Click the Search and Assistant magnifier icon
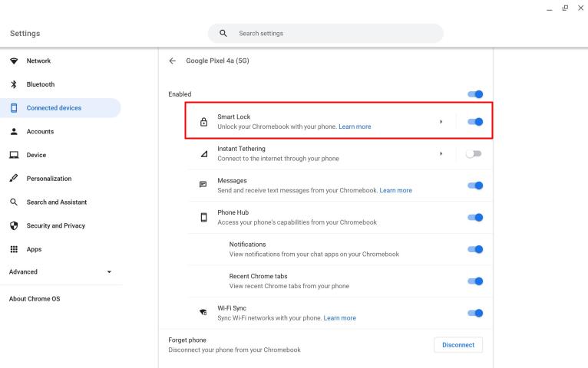This screenshot has height=368, width=588. 14,202
